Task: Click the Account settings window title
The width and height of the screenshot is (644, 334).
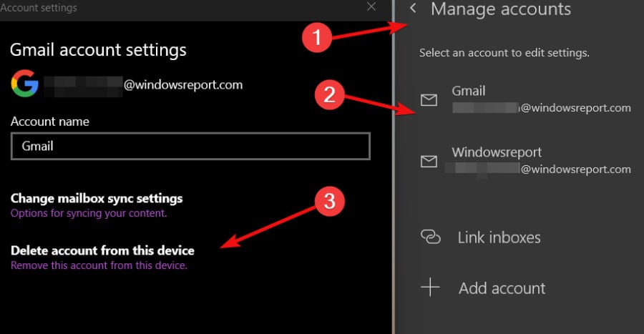Action: point(39,8)
